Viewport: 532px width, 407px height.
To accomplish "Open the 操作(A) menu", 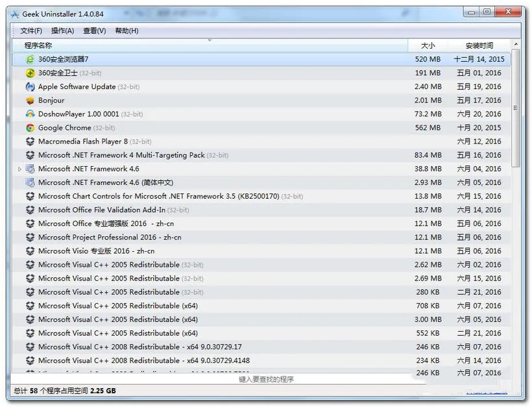I will tap(62, 31).
